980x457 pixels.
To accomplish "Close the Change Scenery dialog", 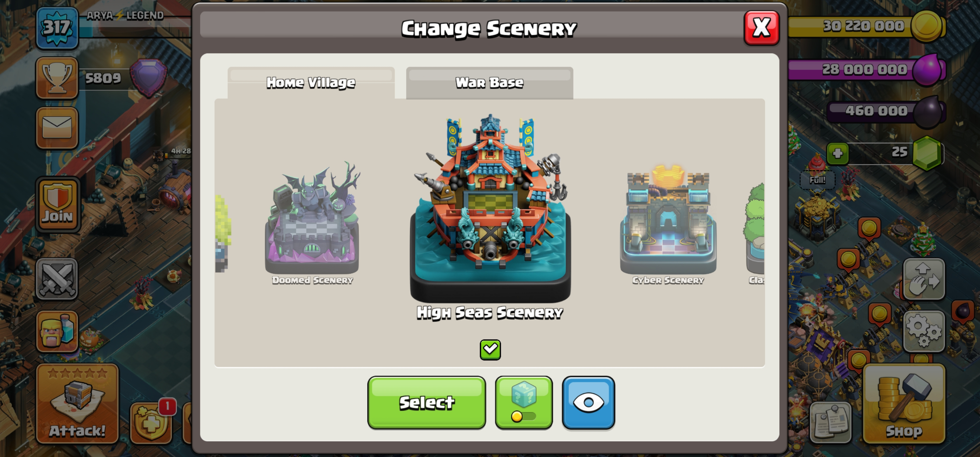I will click(761, 28).
